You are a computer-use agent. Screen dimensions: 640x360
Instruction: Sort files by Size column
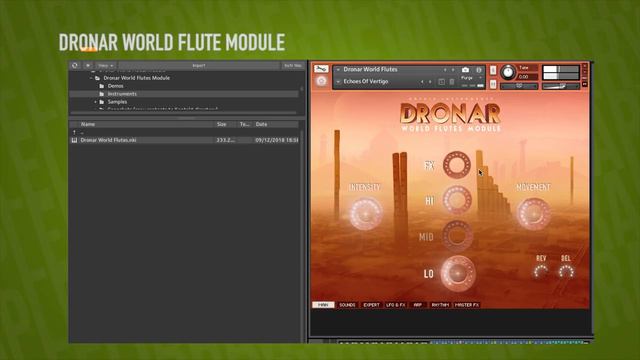(222, 124)
